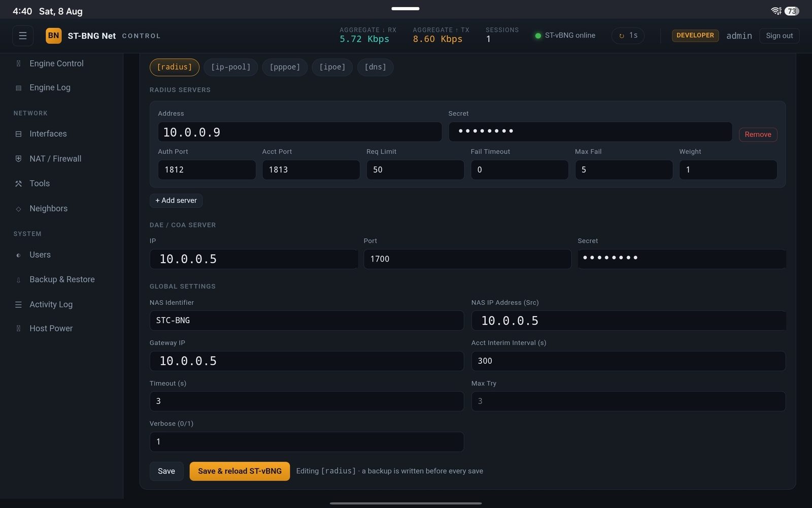Viewport: 812px width, 508px height.
Task: Focus DAE / COA Port field
Action: [467, 259]
